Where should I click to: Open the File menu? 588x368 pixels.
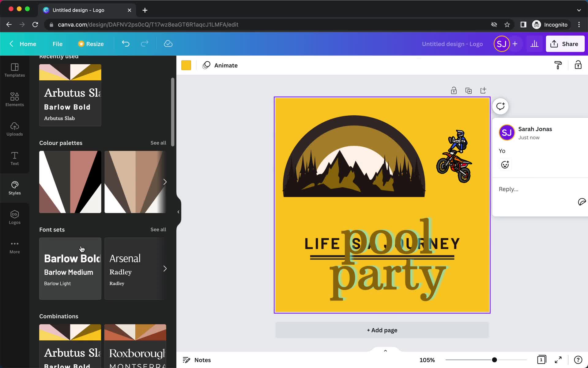tap(57, 44)
